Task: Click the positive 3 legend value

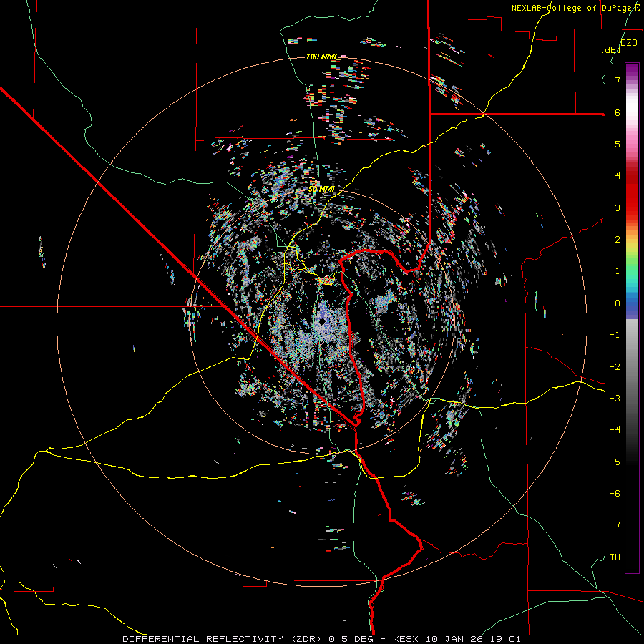Action: pyautogui.click(x=618, y=208)
